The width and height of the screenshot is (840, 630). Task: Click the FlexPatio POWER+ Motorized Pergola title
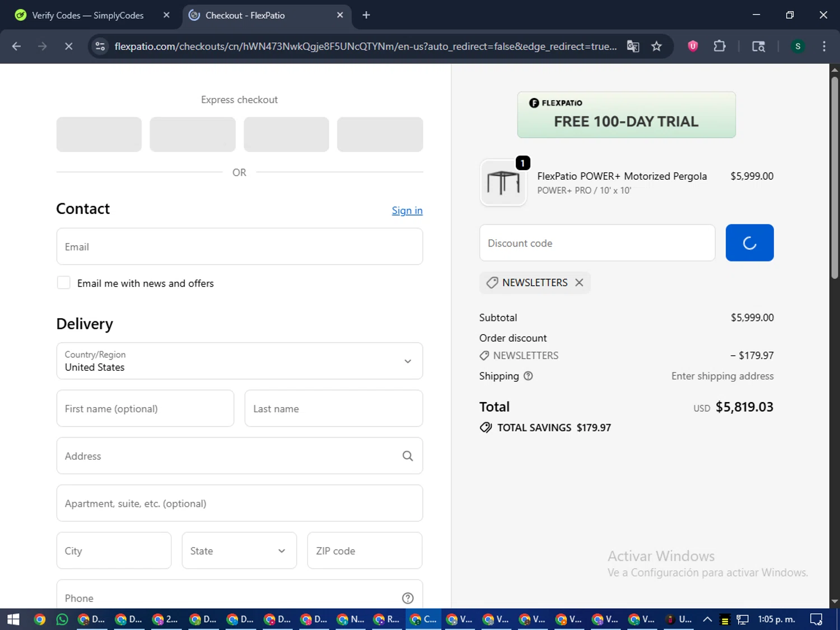tap(622, 176)
